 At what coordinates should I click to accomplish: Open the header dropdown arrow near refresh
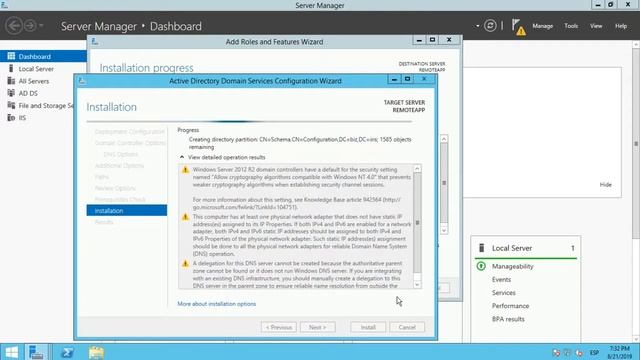pyautogui.click(x=478, y=26)
